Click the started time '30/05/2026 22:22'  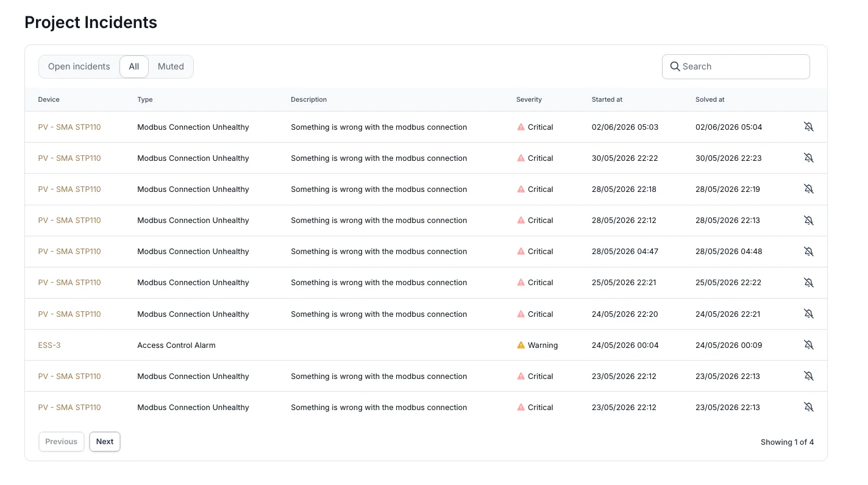[x=625, y=158]
